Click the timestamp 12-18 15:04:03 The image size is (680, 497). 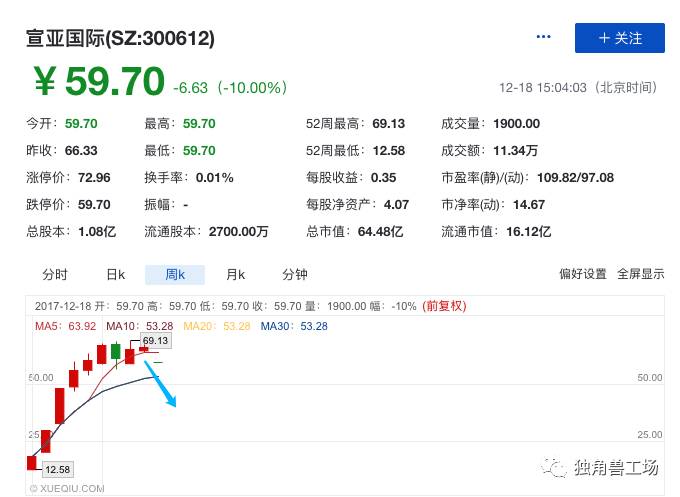[543, 88]
